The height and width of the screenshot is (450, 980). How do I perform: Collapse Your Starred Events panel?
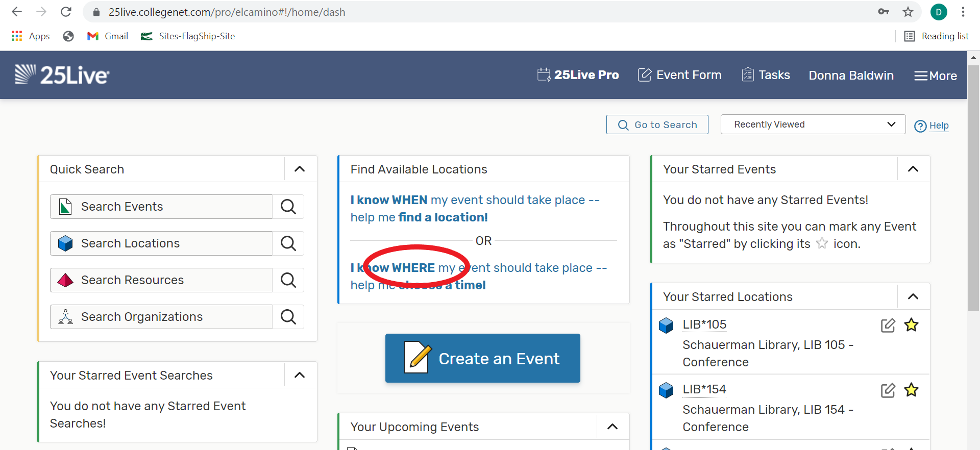pyautogui.click(x=913, y=169)
